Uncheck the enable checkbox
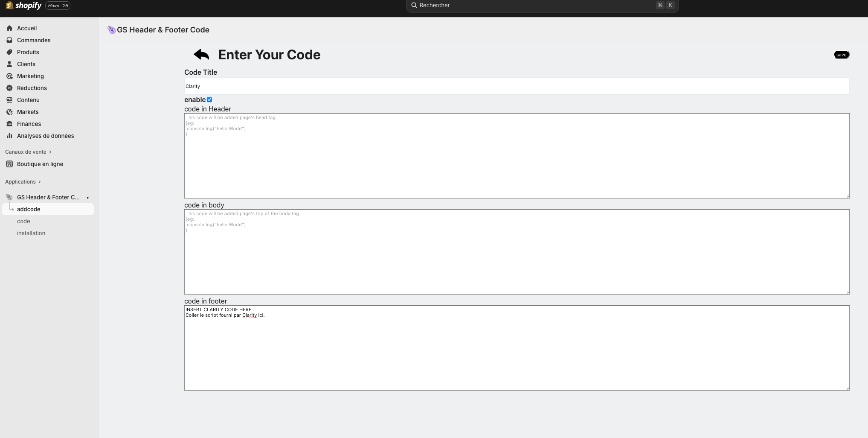 [209, 99]
